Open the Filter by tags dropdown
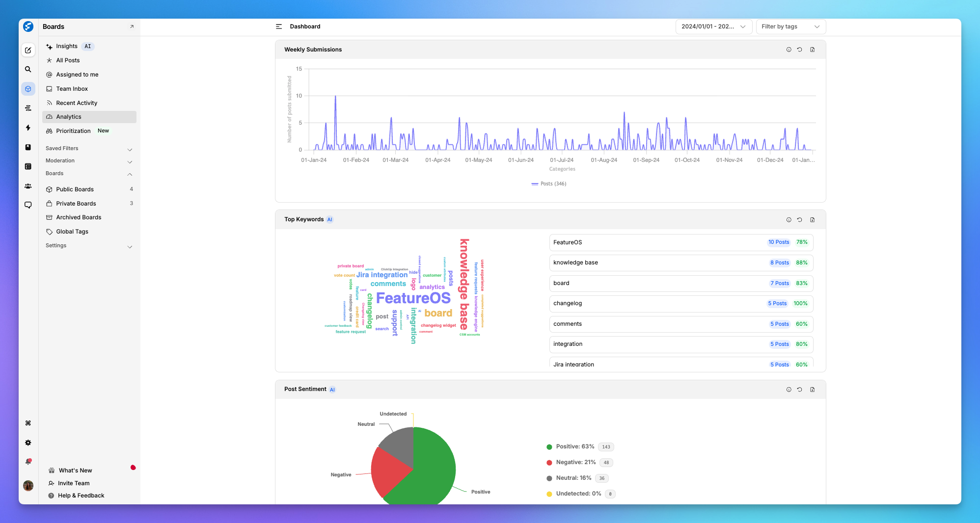Viewport: 980px width, 523px height. tap(790, 26)
